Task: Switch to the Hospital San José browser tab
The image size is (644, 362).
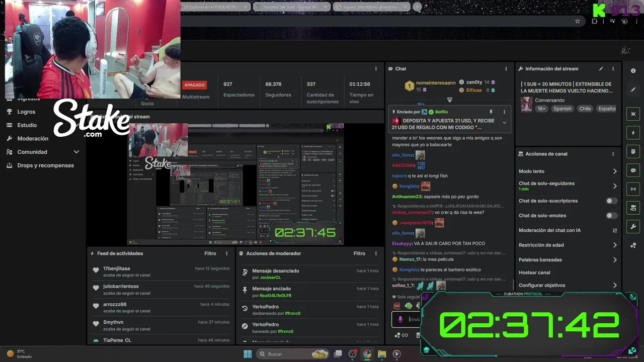Action: click(292, 7)
